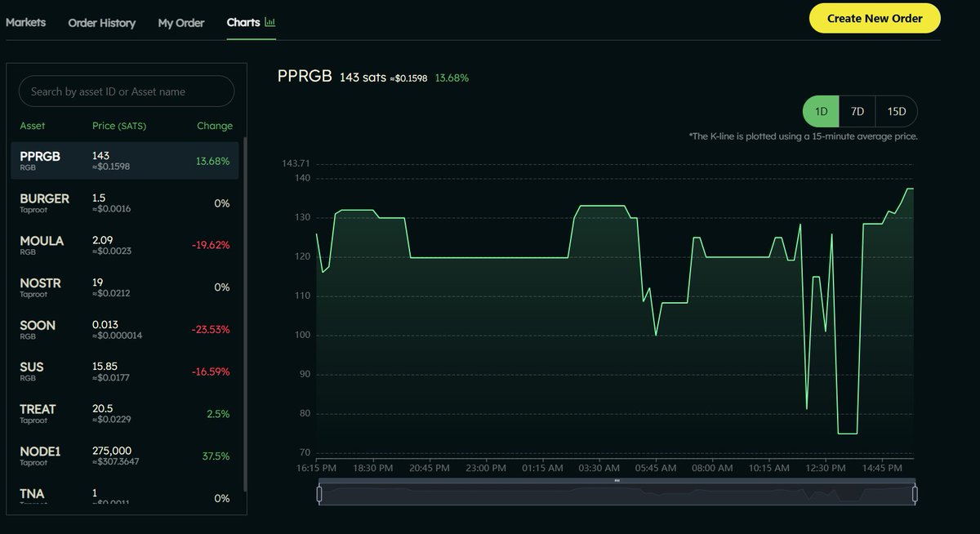Choose the MOULA asset row

pos(125,245)
